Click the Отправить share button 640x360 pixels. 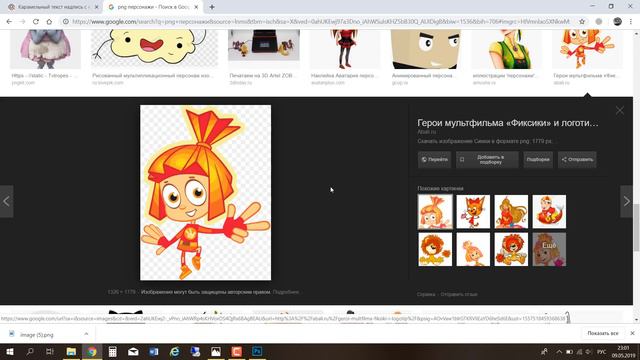click(x=577, y=160)
